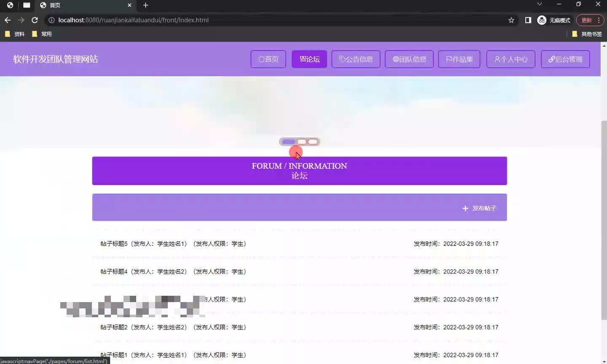Click the person icon on 个人中心 button
The image size is (607, 364).
(497, 59)
